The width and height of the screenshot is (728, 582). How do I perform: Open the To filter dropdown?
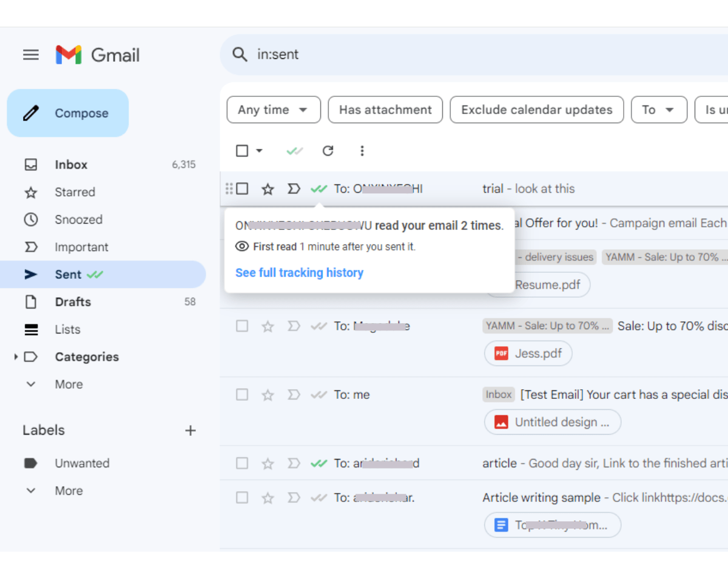659,110
